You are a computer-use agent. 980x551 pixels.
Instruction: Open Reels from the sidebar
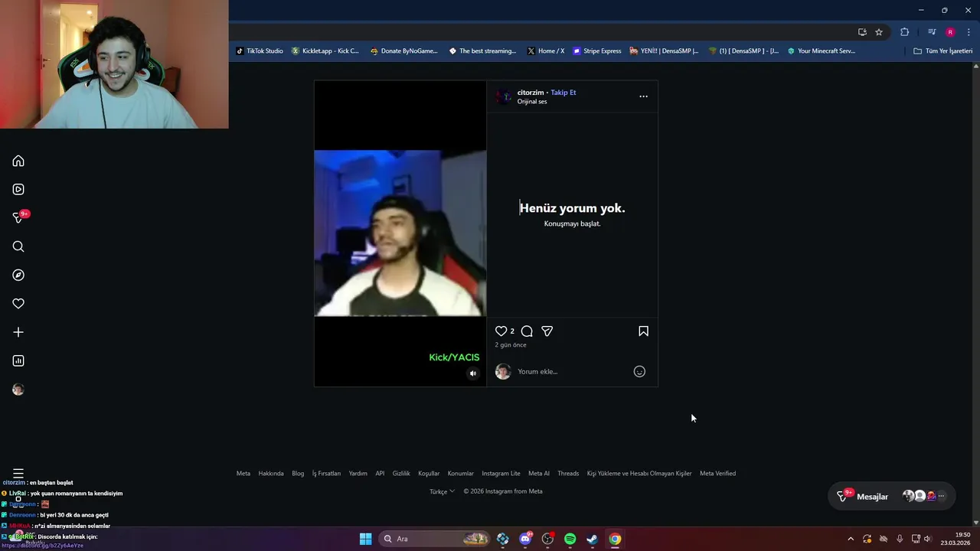[x=18, y=190]
